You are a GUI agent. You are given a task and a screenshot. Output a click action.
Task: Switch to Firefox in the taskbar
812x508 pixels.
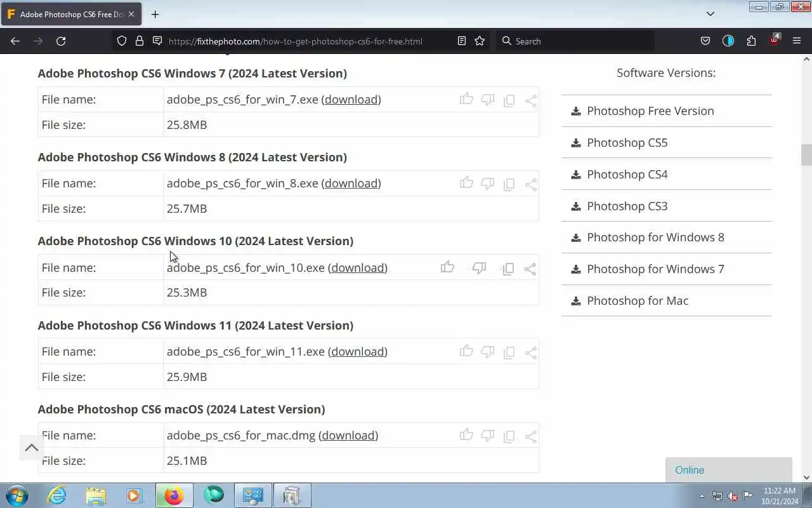click(x=174, y=495)
